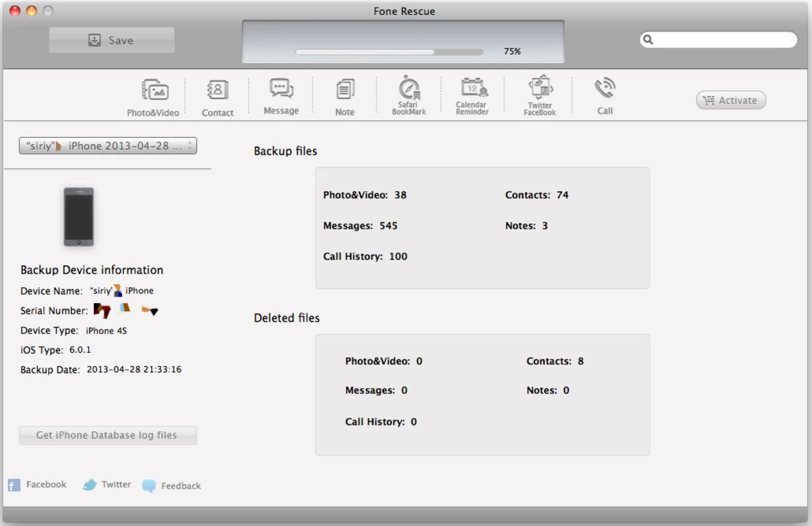The height and width of the screenshot is (526, 812).
Task: Select backup Messages: 545 entry
Action: (360, 226)
